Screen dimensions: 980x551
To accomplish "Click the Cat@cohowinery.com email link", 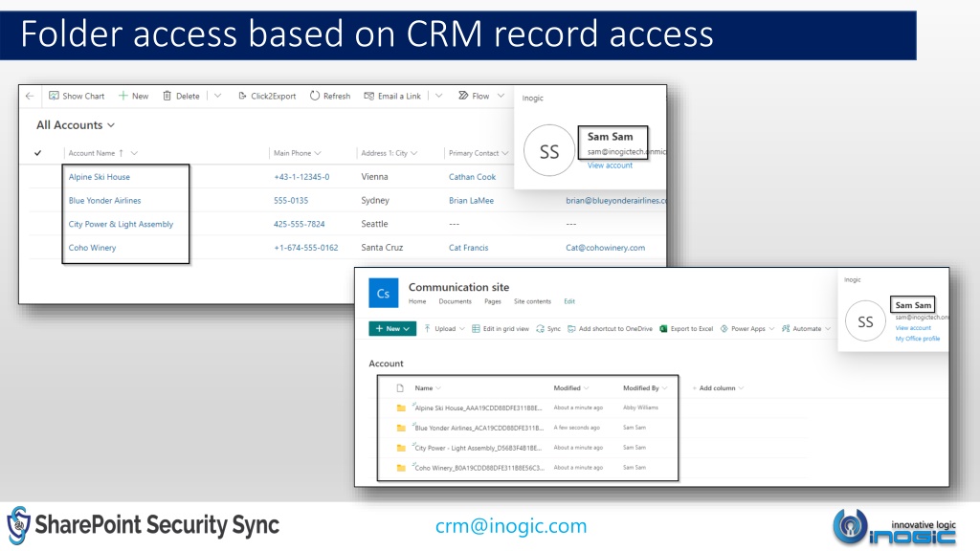I will point(606,248).
